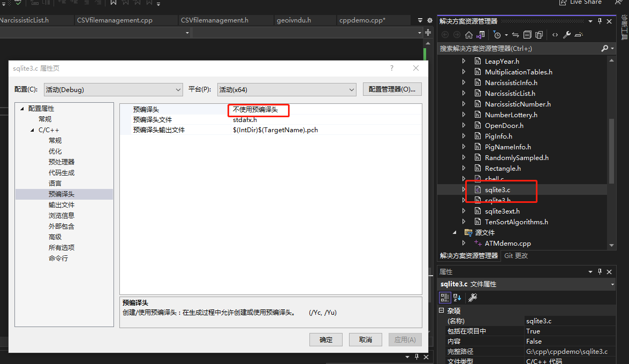Switch to CSVfilemanagement.h tab
The width and height of the screenshot is (629, 364).
[215, 20]
